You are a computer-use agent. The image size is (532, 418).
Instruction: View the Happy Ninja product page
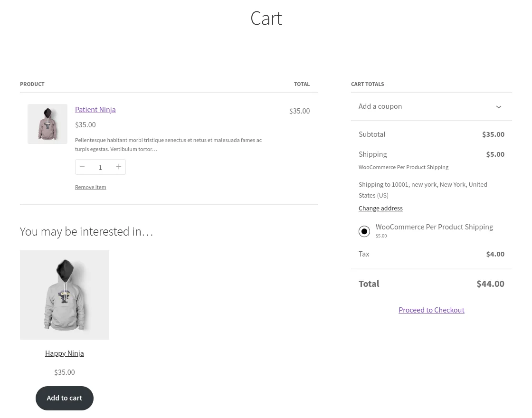[x=64, y=353]
